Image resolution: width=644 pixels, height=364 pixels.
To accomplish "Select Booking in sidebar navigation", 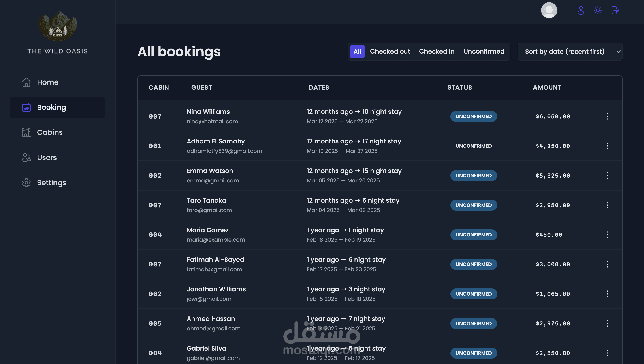I will pyautogui.click(x=51, y=107).
